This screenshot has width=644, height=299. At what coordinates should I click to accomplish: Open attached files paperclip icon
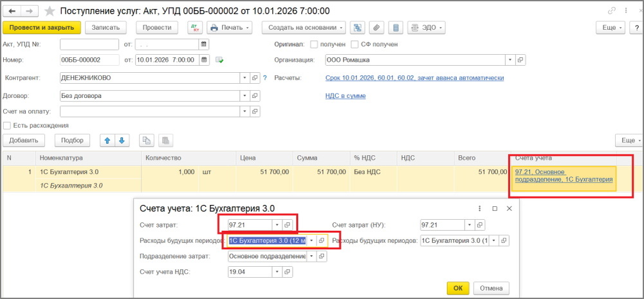[x=376, y=28]
